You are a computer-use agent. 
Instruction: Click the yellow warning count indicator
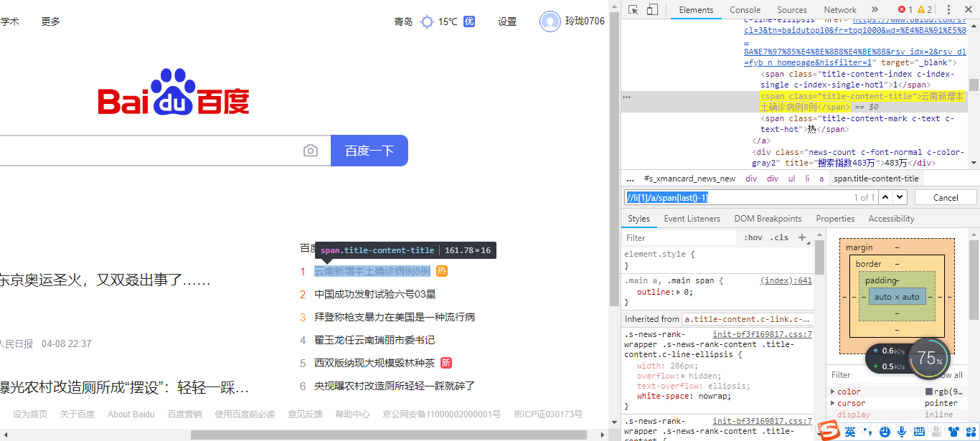(x=925, y=9)
